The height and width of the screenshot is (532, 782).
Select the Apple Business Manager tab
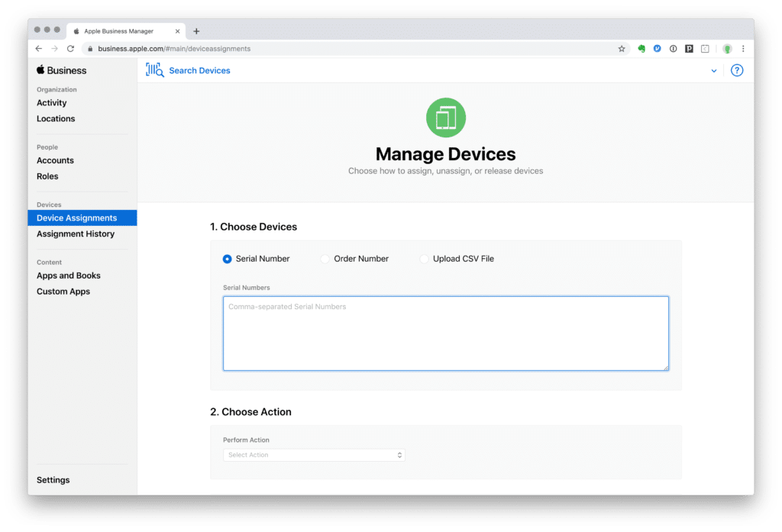coord(126,31)
